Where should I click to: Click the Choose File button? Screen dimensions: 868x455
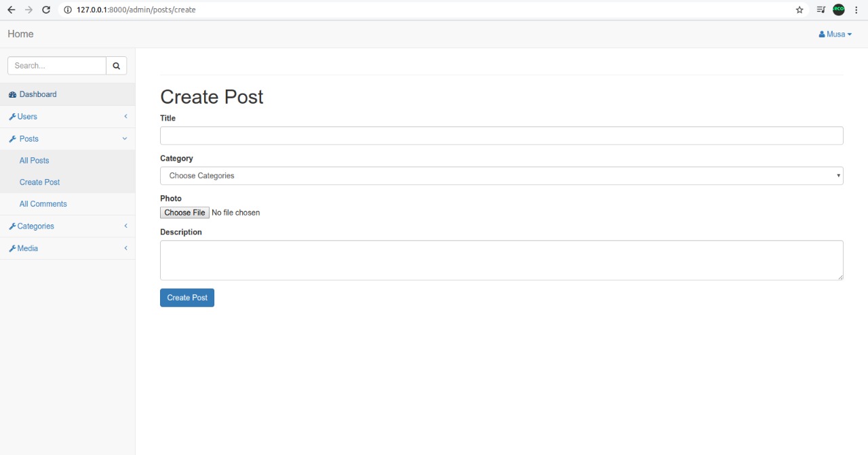pos(184,213)
